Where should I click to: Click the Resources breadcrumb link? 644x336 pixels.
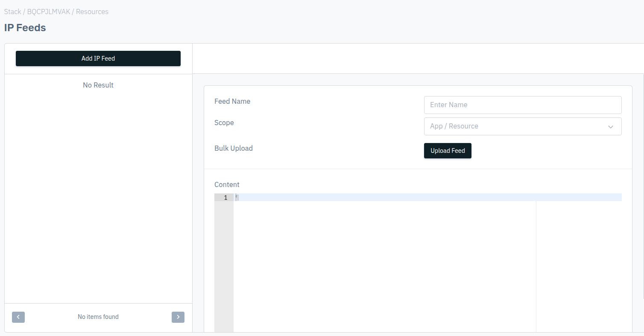click(92, 12)
